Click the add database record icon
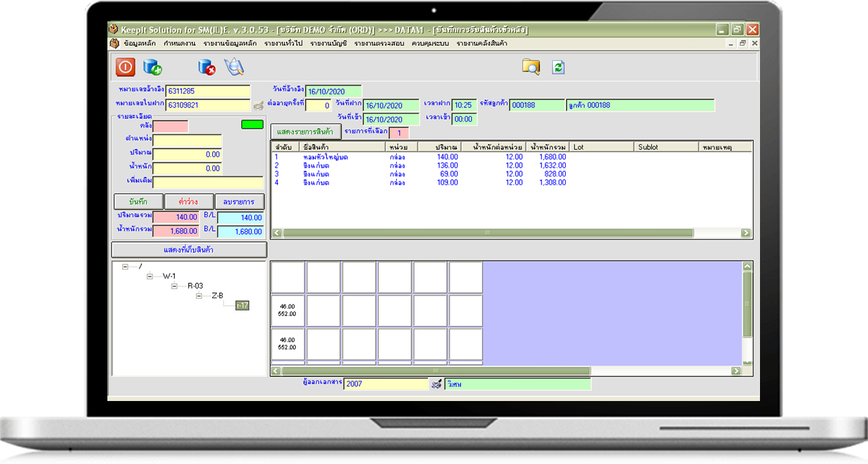The image size is (868, 464). pos(152,67)
